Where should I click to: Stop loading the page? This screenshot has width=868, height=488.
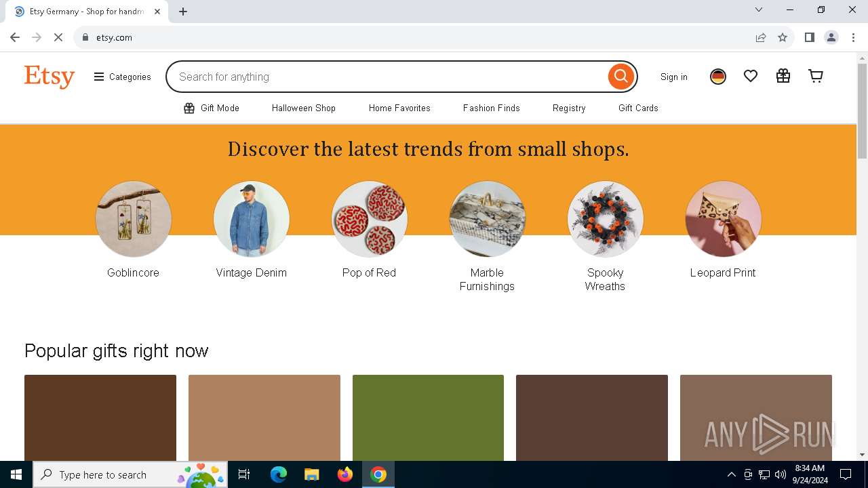58,37
